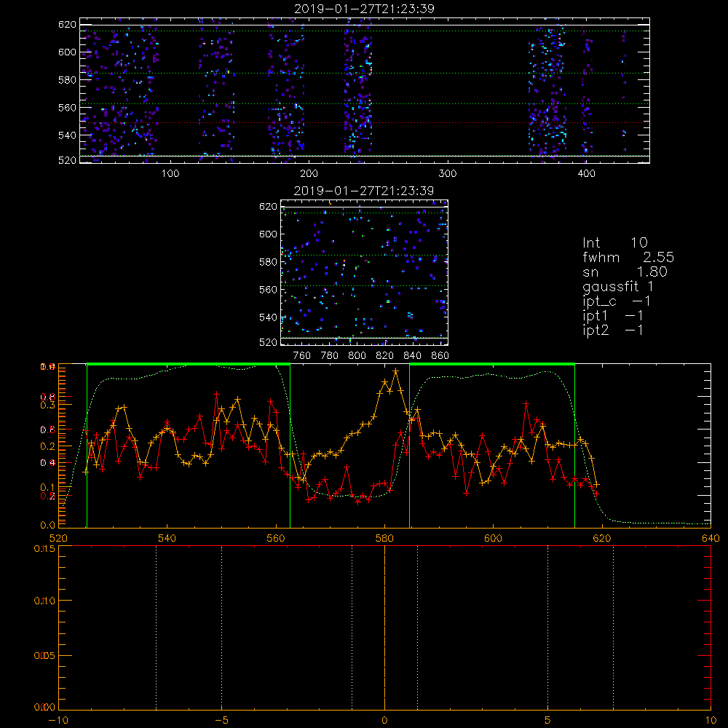
Task: Click x-axis label 400 on top plot
Action: coord(586,174)
